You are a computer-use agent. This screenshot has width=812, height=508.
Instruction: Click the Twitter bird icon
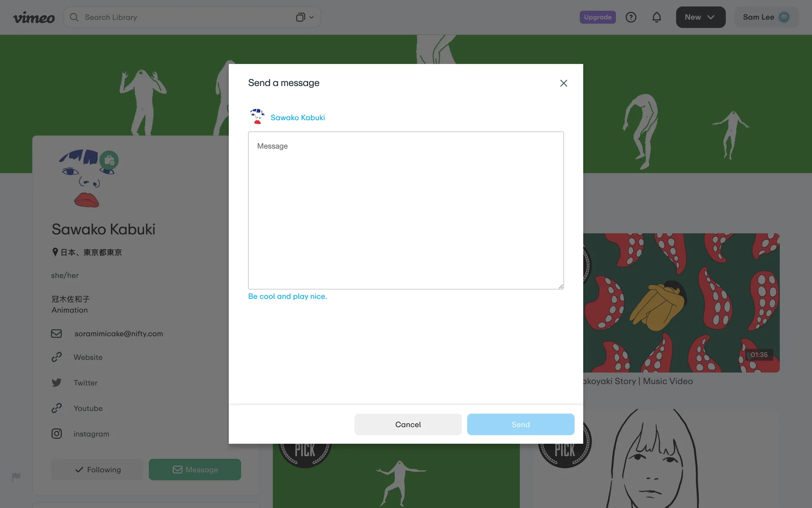coord(56,383)
